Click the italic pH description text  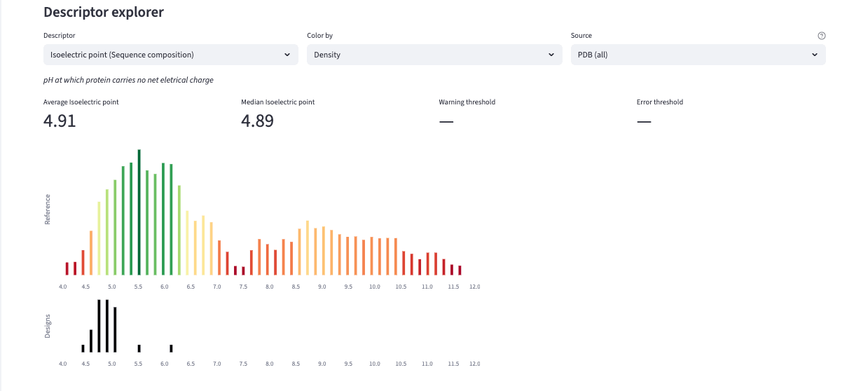coord(128,80)
